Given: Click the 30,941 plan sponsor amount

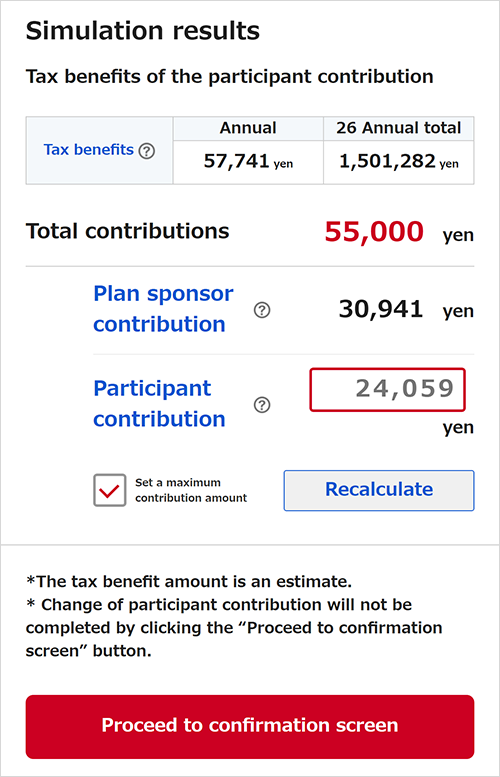Looking at the screenshot, I should click(x=381, y=309).
